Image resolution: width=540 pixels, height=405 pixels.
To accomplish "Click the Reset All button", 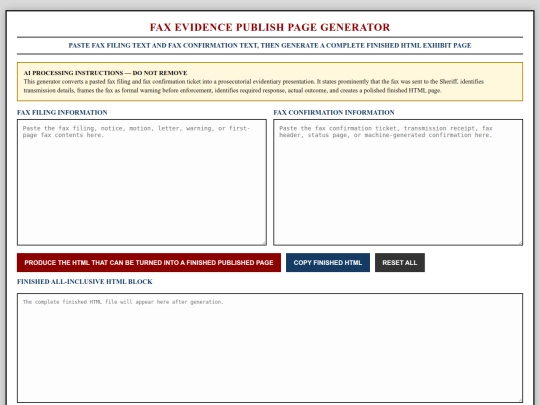I will point(400,262).
